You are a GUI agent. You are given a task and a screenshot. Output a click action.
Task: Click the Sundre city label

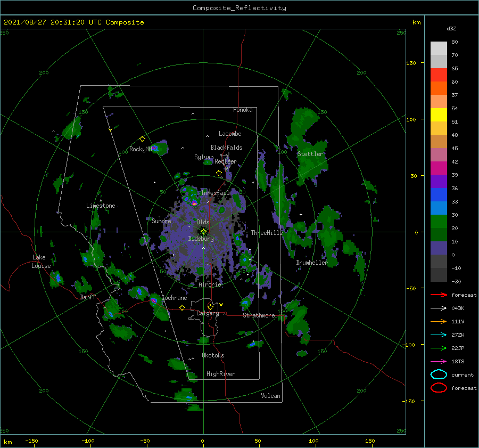161,221
